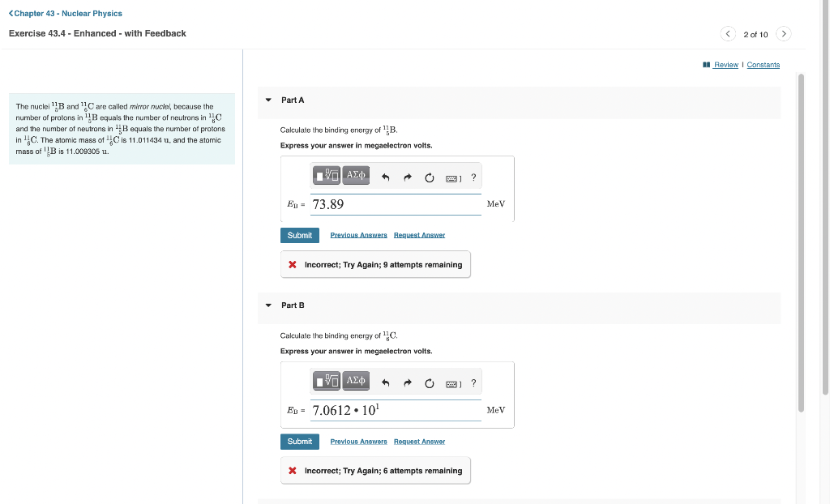Click undo arrow in Part B toolbar
This screenshot has height=504, width=830.
point(385,383)
